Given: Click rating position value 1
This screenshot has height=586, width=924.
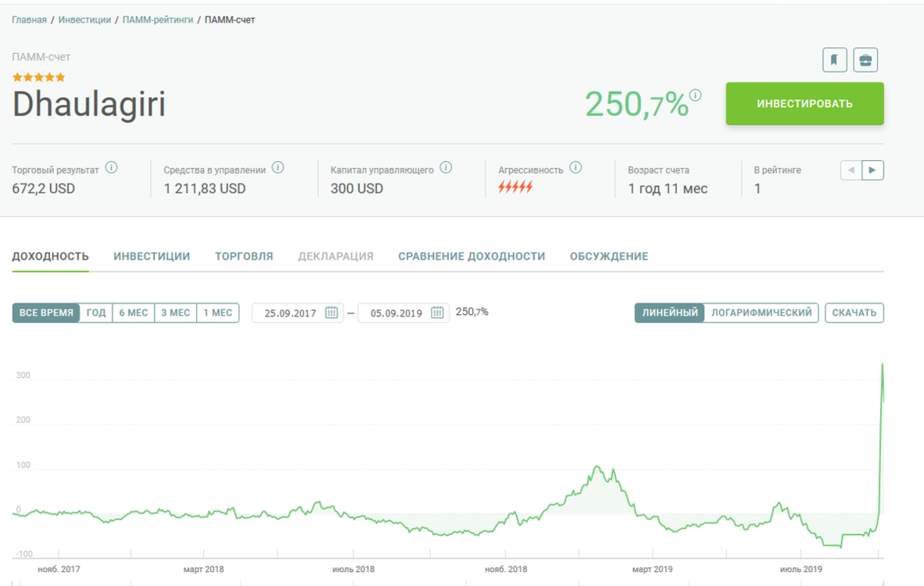Looking at the screenshot, I should (x=757, y=188).
